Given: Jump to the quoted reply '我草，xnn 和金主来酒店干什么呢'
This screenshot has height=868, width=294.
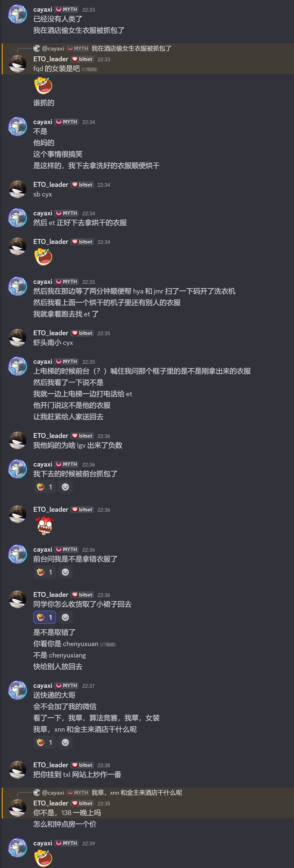Looking at the screenshot, I should 137,792.
